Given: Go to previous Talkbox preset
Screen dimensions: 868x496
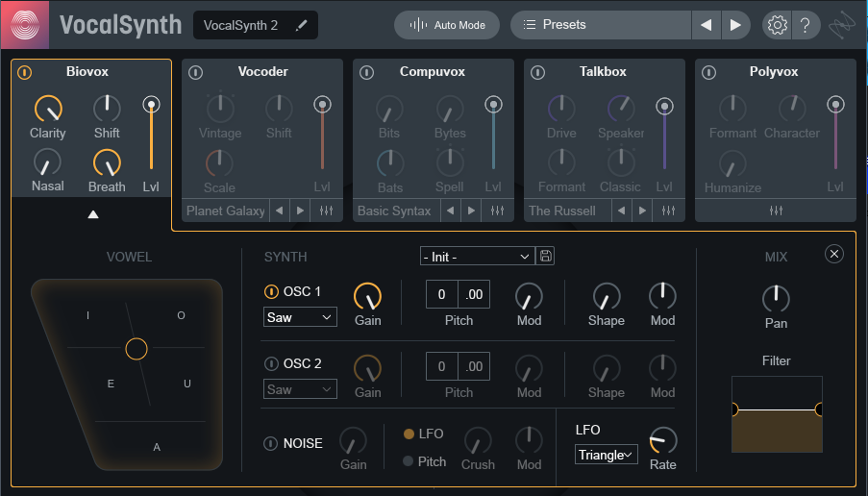Looking at the screenshot, I should click(622, 211).
